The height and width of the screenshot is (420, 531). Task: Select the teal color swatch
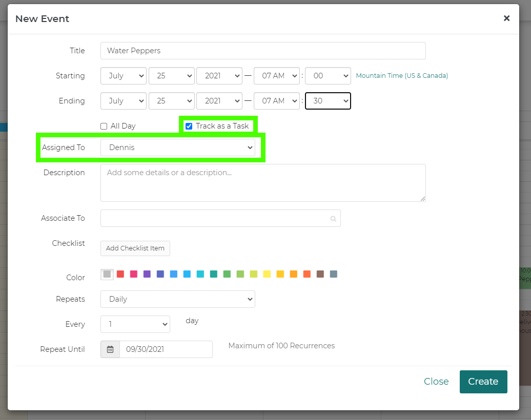214,274
